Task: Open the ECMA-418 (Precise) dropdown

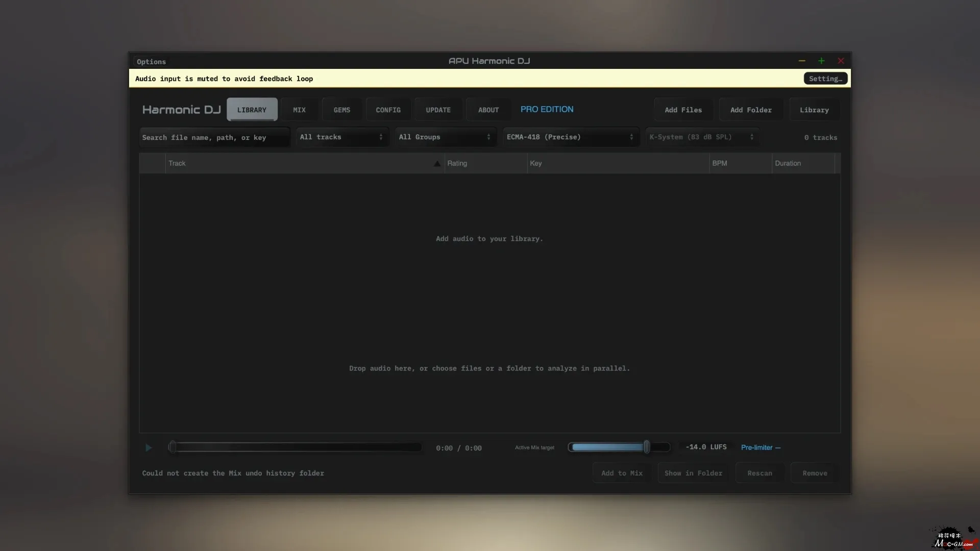Action: click(570, 137)
